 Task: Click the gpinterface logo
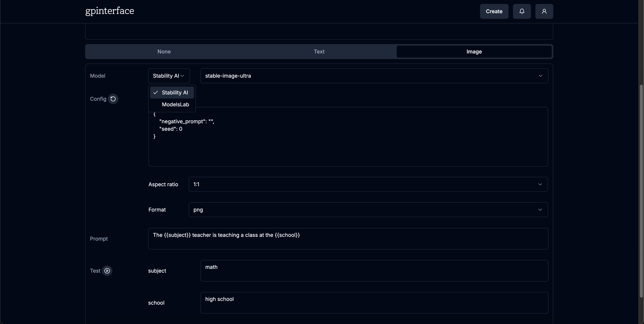(x=110, y=11)
